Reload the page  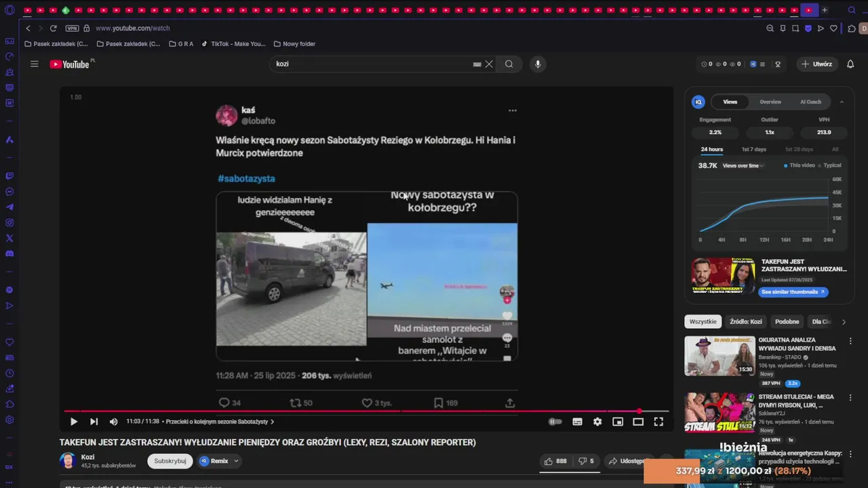click(53, 28)
